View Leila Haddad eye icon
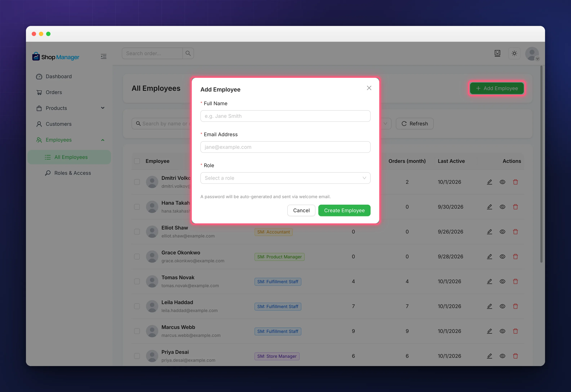571x392 pixels. pyautogui.click(x=503, y=306)
